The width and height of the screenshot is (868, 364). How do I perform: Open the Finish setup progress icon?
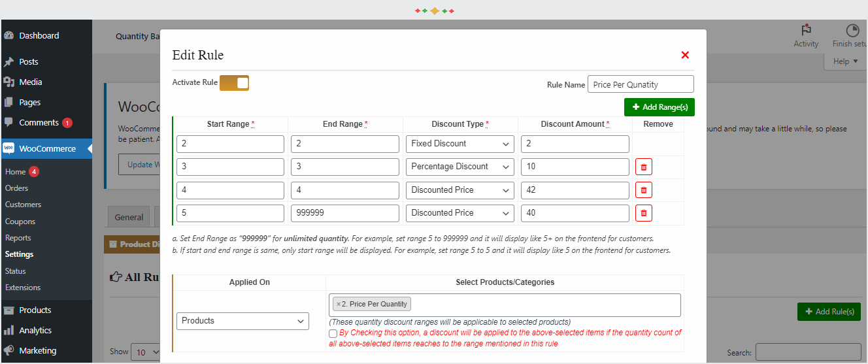coord(852,31)
